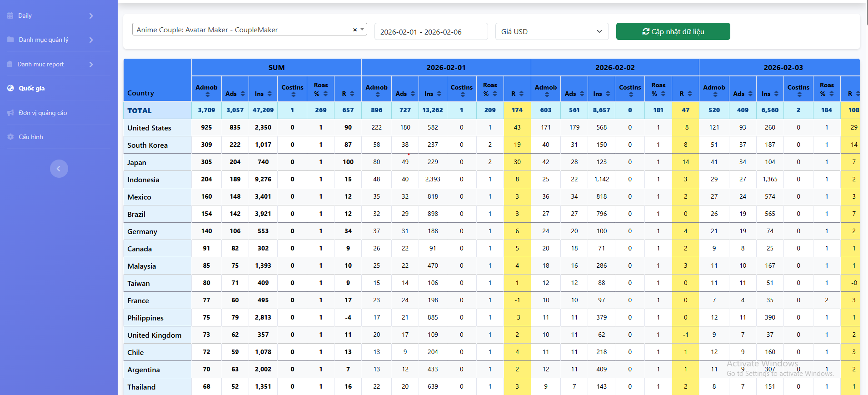
Task: Click the Cấu hình gear icon
Action: (x=10, y=137)
